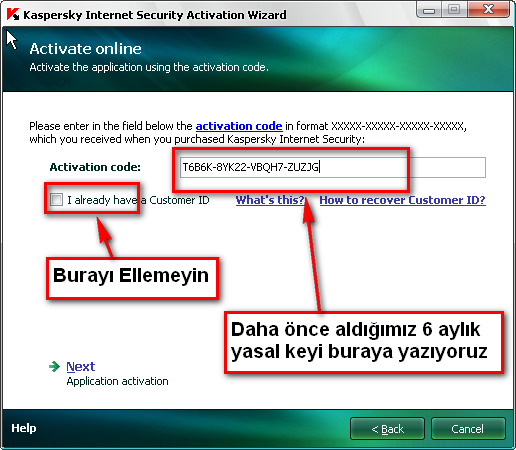The image size is (516, 450).
Task: Click the 'Activation code:' label
Action: [x=95, y=167]
